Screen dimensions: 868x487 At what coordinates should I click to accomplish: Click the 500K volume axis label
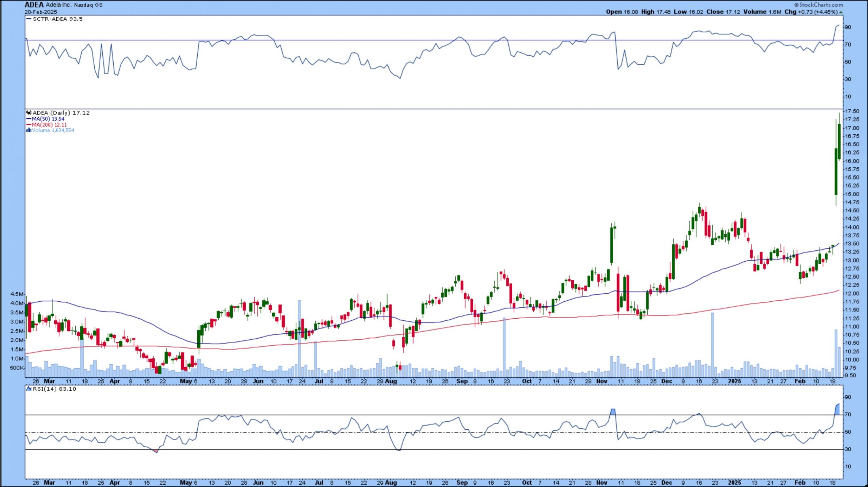[17, 368]
